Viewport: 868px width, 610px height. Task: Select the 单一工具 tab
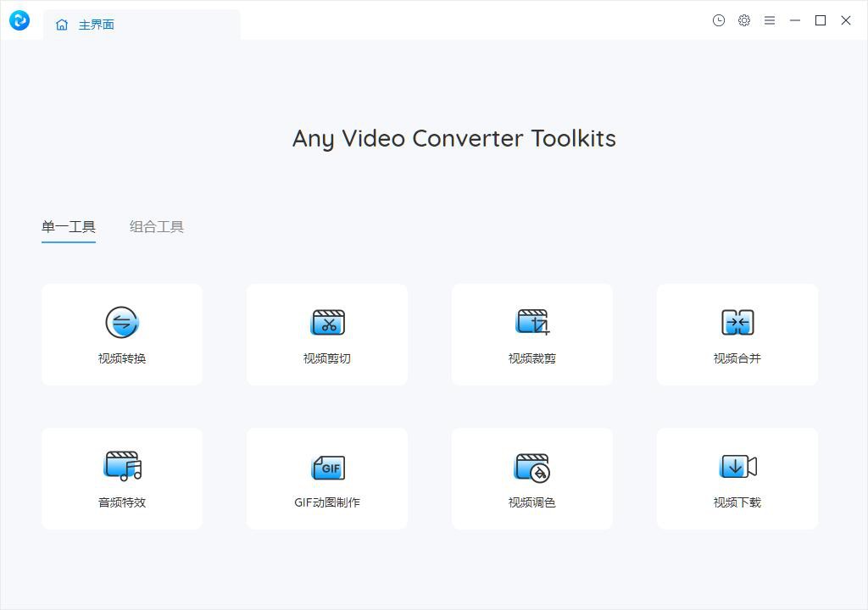click(x=69, y=226)
